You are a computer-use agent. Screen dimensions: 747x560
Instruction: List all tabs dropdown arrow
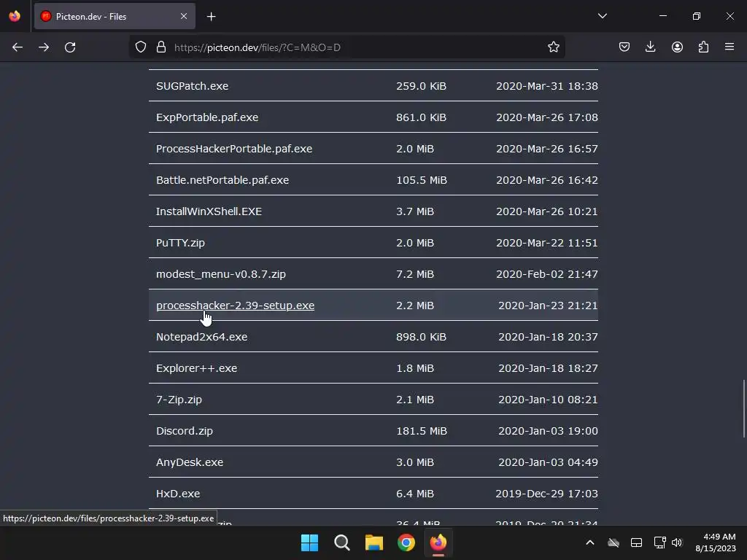tap(602, 16)
